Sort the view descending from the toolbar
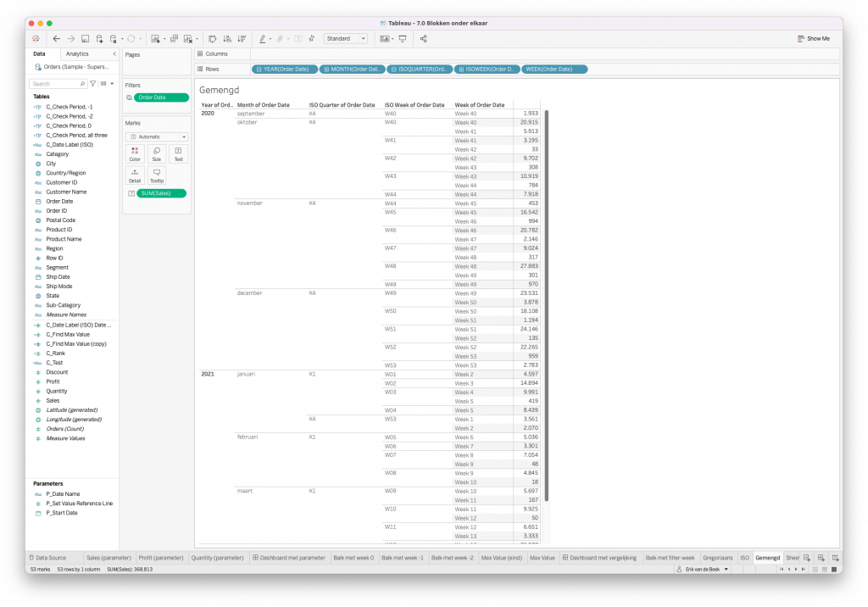 (243, 38)
